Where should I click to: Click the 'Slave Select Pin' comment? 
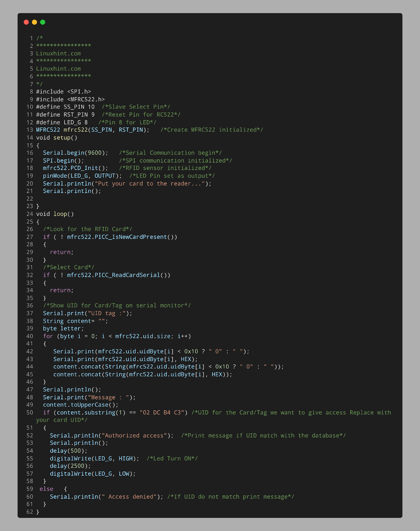click(136, 107)
